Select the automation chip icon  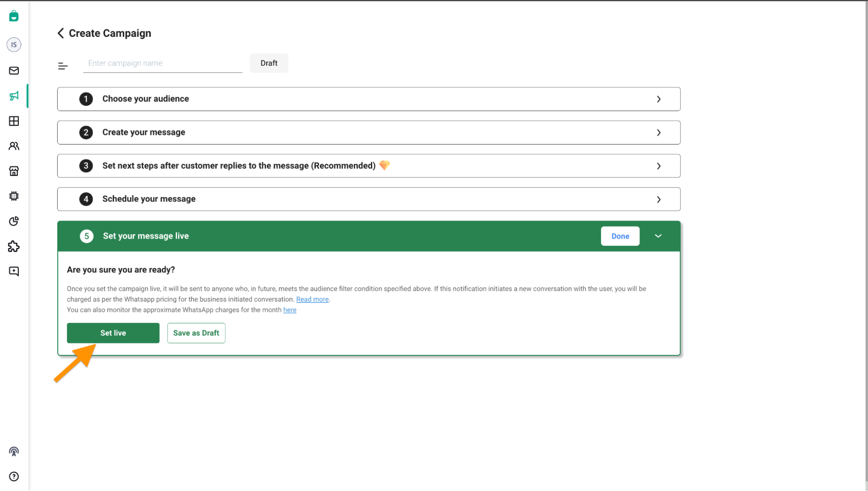14,196
